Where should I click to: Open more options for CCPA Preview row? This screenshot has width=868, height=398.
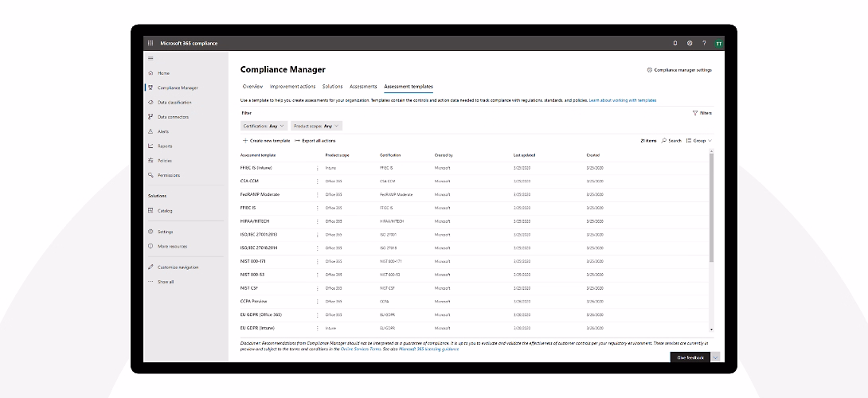click(317, 302)
